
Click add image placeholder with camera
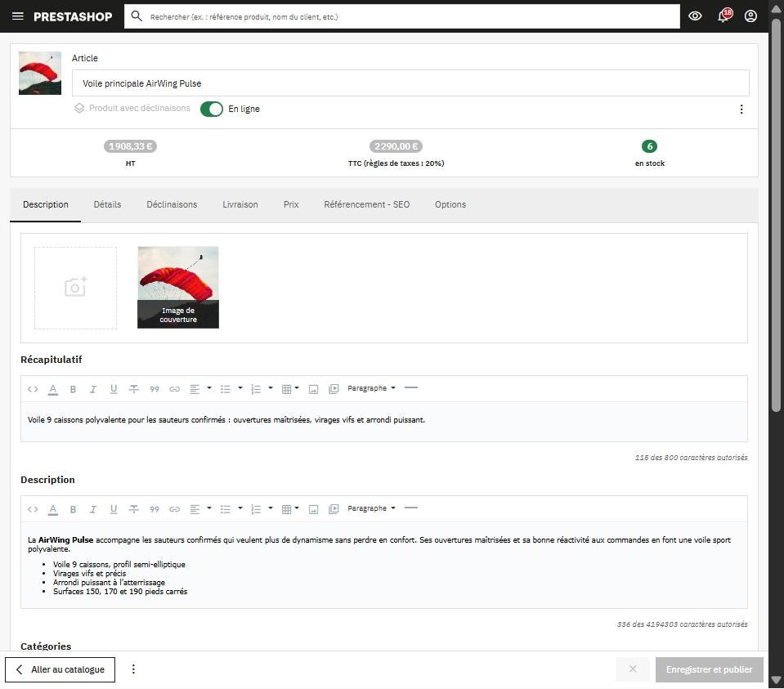(x=75, y=288)
